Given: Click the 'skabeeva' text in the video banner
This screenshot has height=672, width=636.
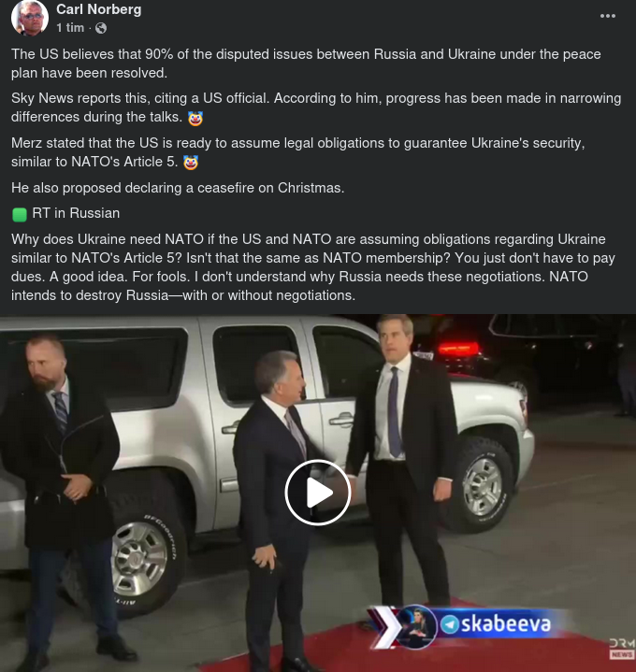Looking at the screenshot, I should (506, 624).
